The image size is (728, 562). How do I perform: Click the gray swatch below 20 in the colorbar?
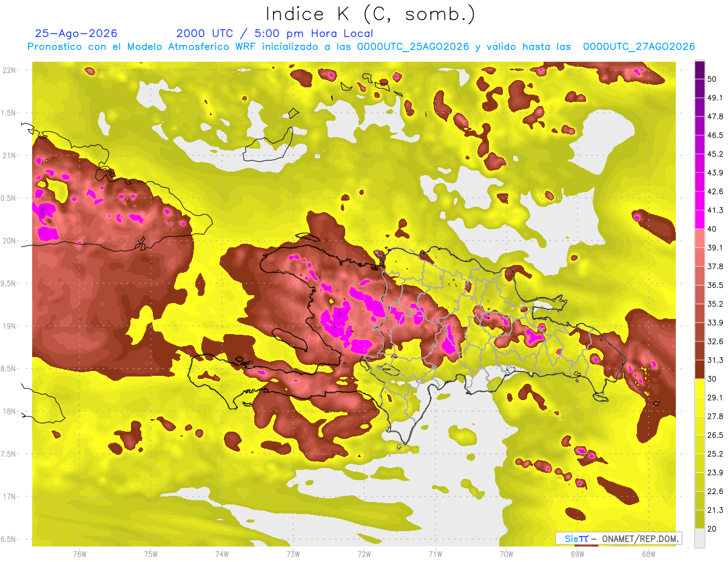click(x=699, y=538)
